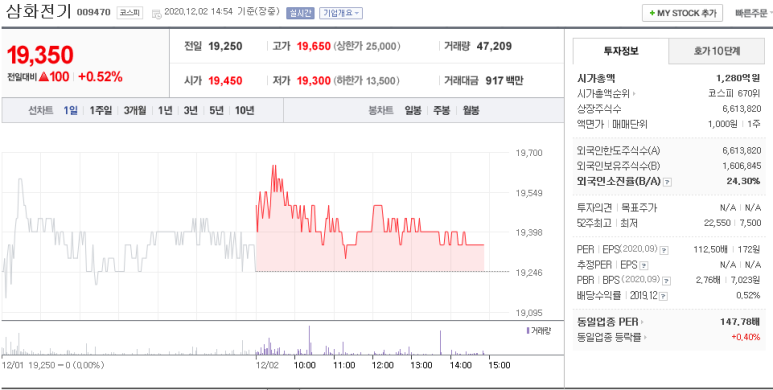Click the stock code 009470
The height and width of the screenshot is (390, 773).
94,13
